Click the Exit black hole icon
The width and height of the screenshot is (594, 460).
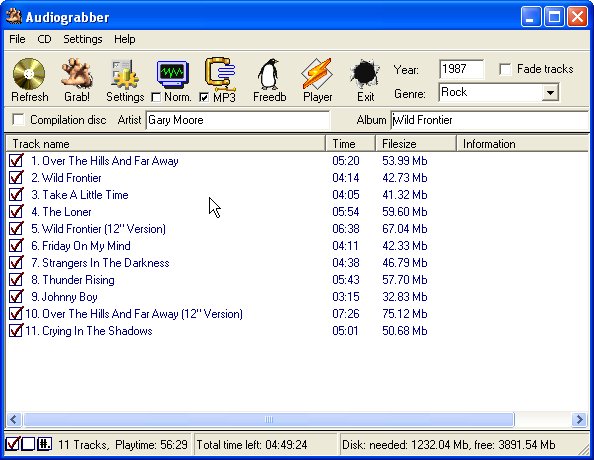point(364,74)
